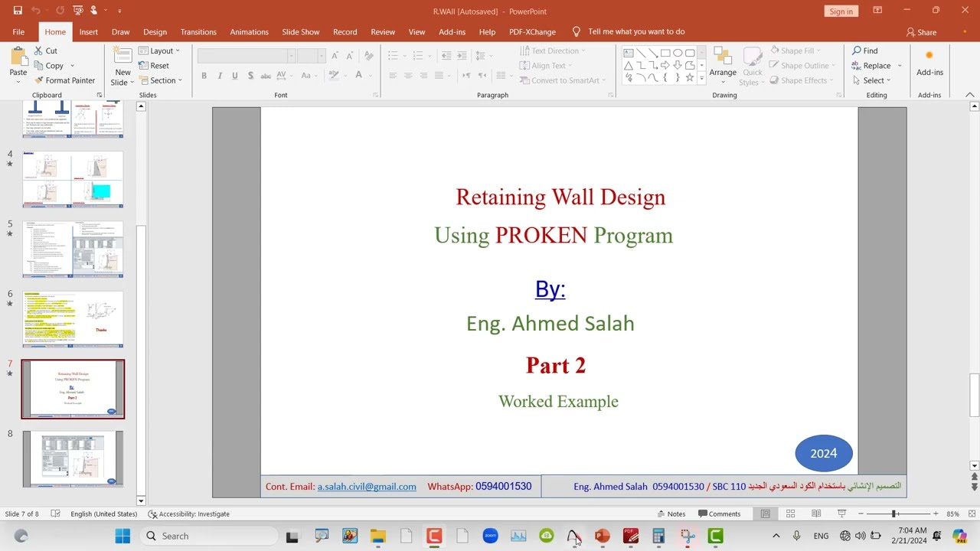
Task: Click the Share button
Action: click(921, 32)
